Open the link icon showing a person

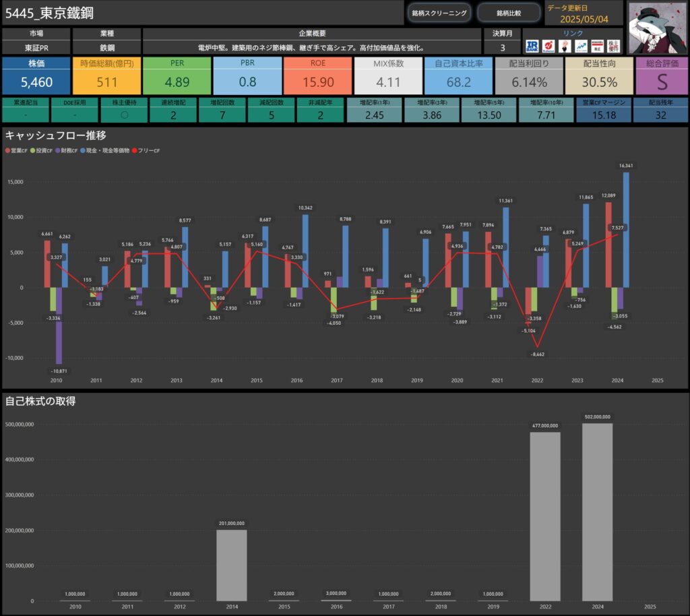[x=565, y=47]
